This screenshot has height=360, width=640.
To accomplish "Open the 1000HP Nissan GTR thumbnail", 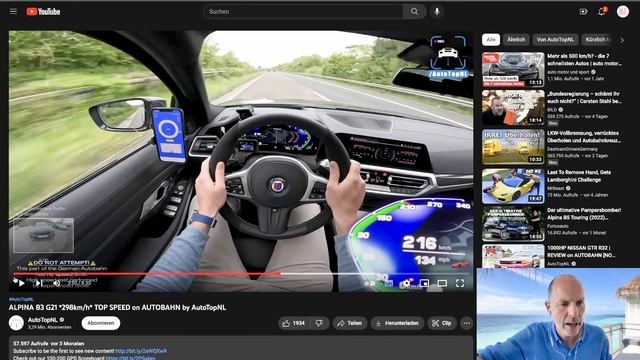I will coord(513,256).
